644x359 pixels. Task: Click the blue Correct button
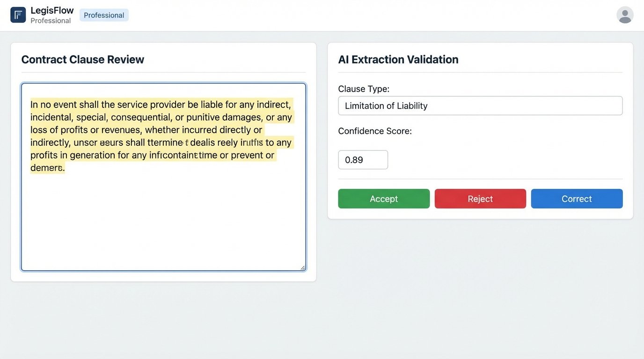pos(577,199)
